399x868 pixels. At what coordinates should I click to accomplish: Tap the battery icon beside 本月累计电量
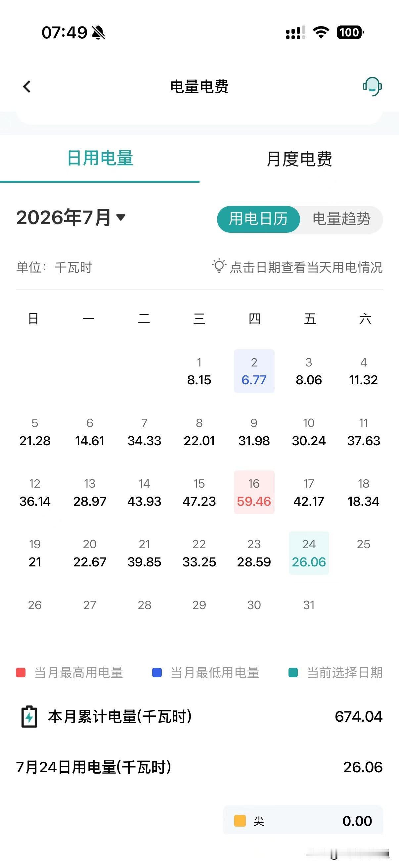pyautogui.click(x=29, y=717)
